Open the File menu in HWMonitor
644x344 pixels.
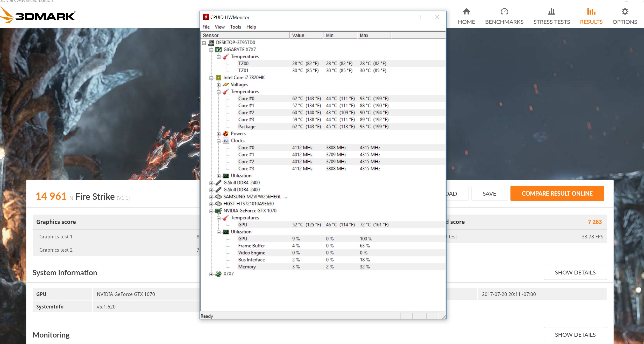click(x=206, y=27)
